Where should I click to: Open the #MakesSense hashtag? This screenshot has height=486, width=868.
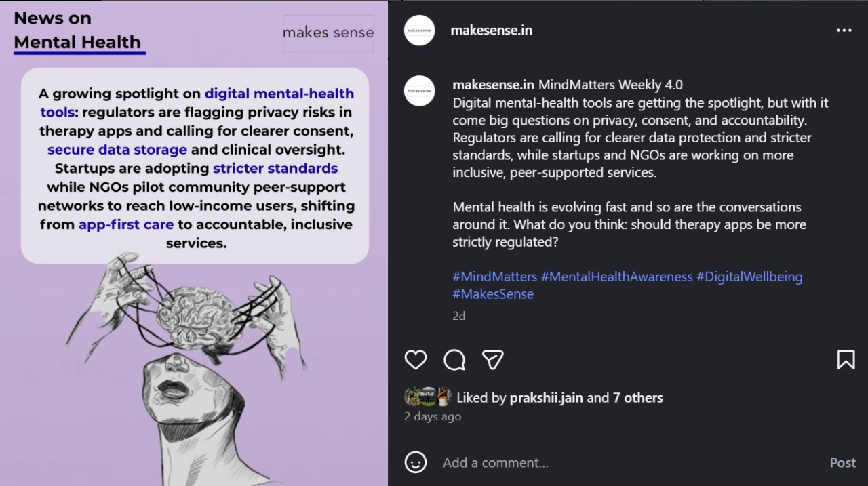[493, 294]
